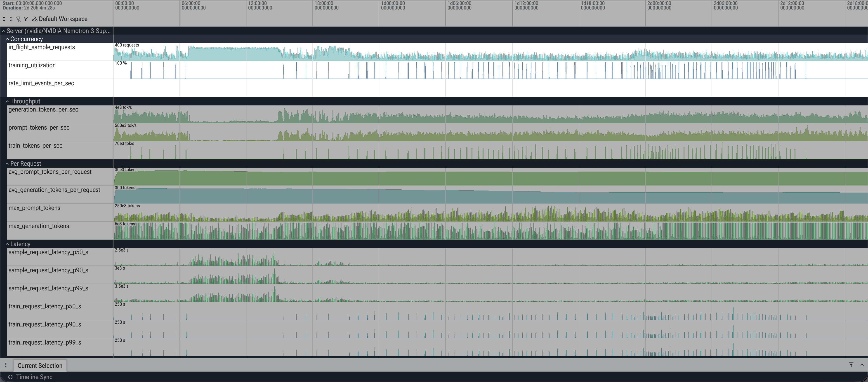This screenshot has height=382, width=868.
Task: Click the Timeline Sync icon in status bar
Action: (10, 377)
